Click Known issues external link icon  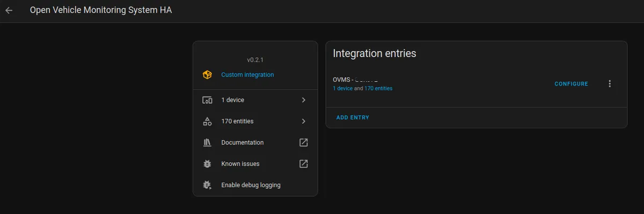(303, 163)
